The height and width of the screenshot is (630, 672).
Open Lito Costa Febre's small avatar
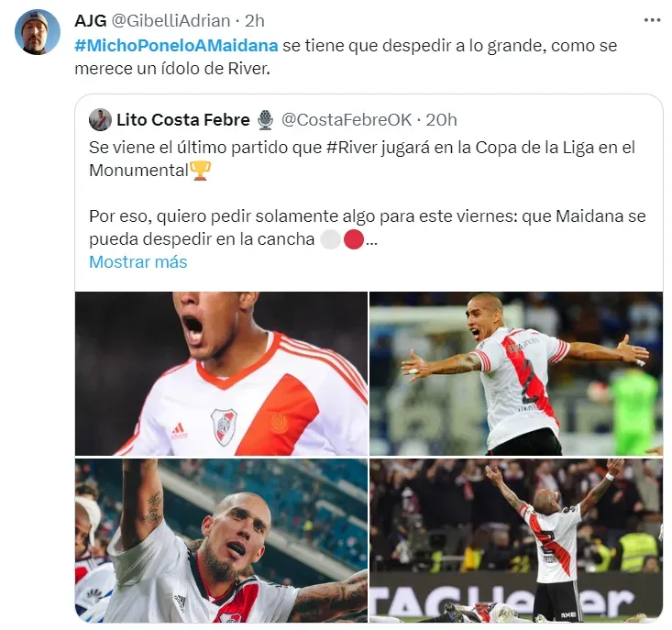click(100, 120)
